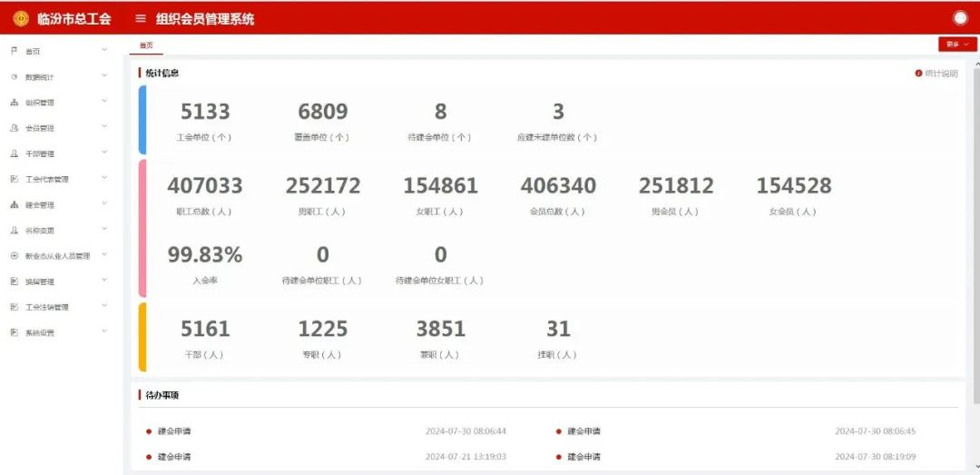This screenshot has width=980, height=475.
Task: Click the plus-circle icon beside 新业态从业人员管理
Action: click(15, 255)
